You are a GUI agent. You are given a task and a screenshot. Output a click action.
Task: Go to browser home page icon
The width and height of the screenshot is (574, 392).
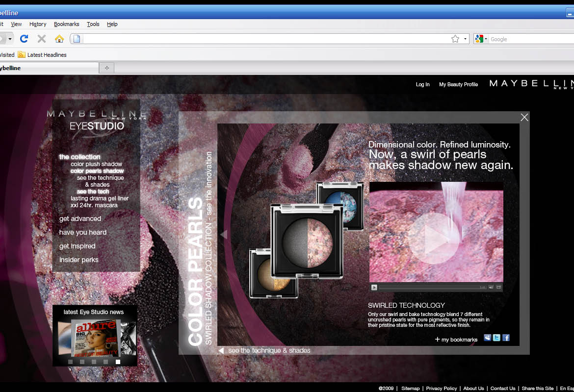59,39
